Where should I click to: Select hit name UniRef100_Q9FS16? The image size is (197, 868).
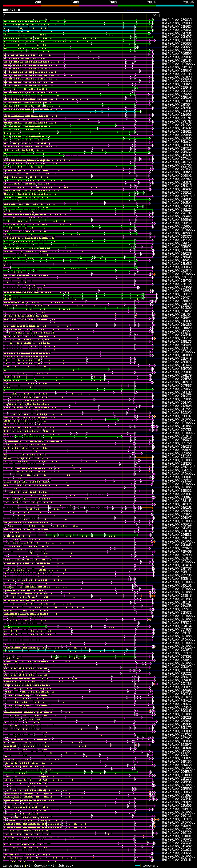[x=177, y=149]
